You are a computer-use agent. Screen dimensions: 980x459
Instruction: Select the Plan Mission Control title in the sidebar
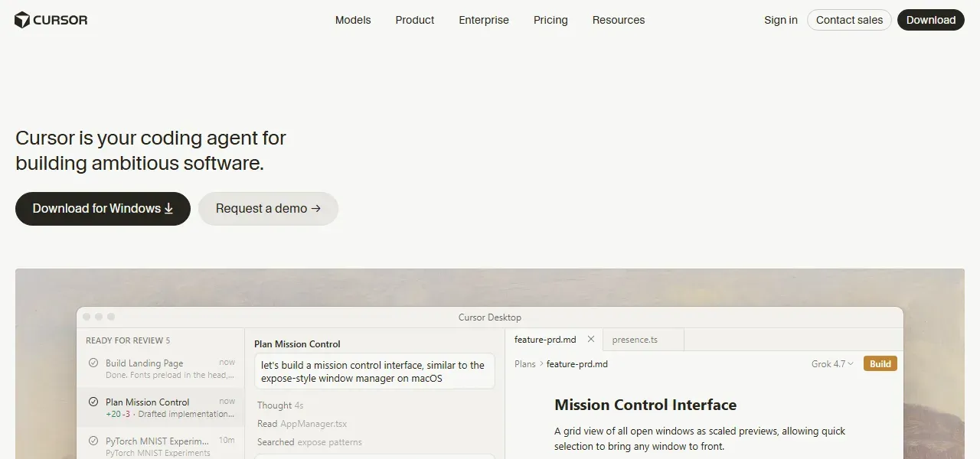pyautogui.click(x=148, y=402)
